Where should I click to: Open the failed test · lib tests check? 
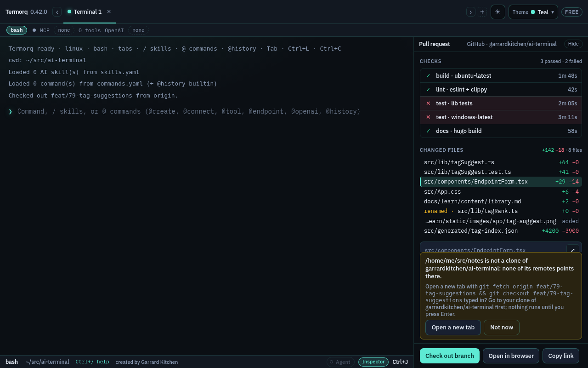[x=501, y=103]
